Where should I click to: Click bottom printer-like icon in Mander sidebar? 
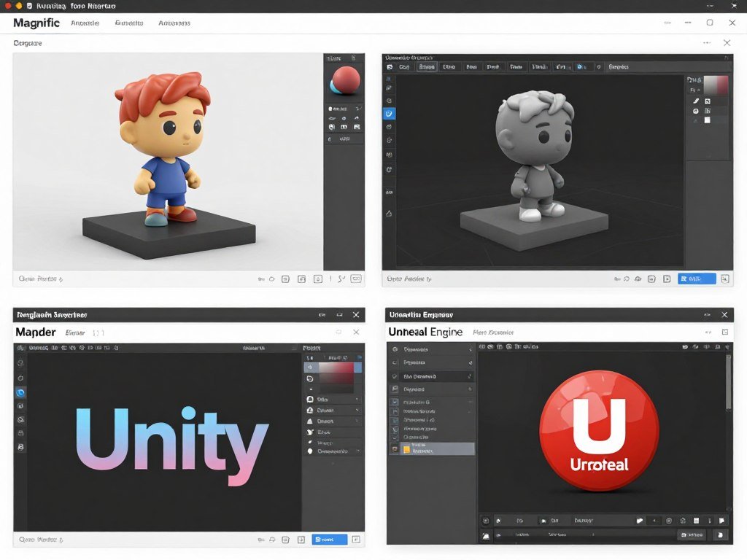20,447
